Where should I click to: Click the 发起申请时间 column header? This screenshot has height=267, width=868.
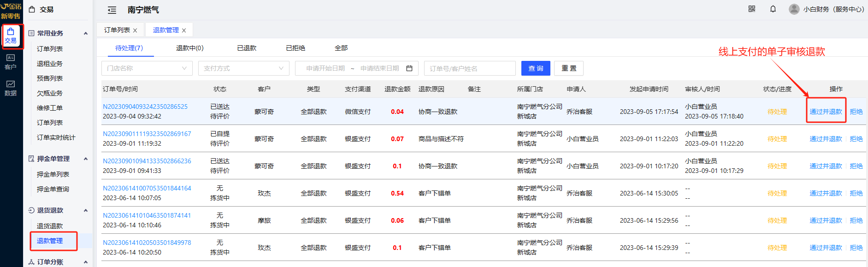[649, 89]
